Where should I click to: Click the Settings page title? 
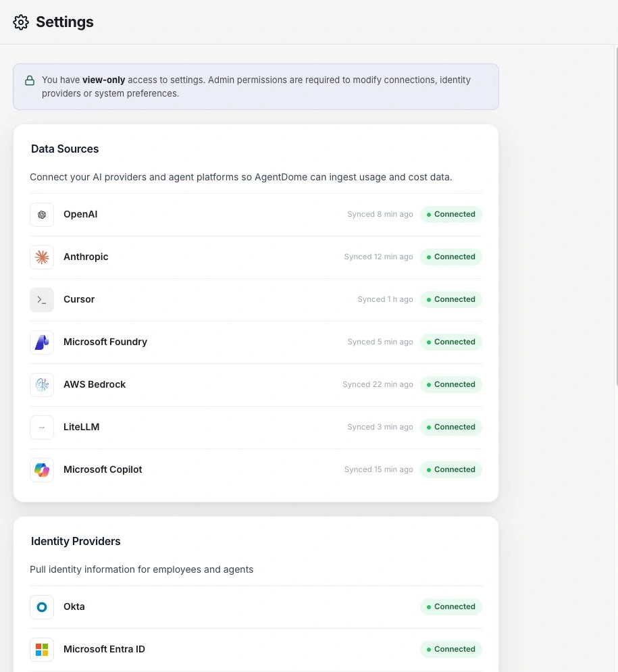coord(65,22)
